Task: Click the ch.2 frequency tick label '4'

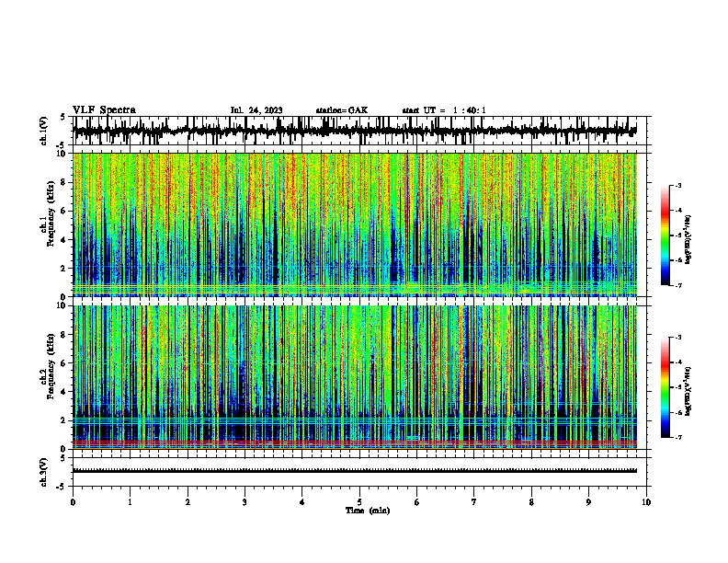Action: pyautogui.click(x=64, y=392)
